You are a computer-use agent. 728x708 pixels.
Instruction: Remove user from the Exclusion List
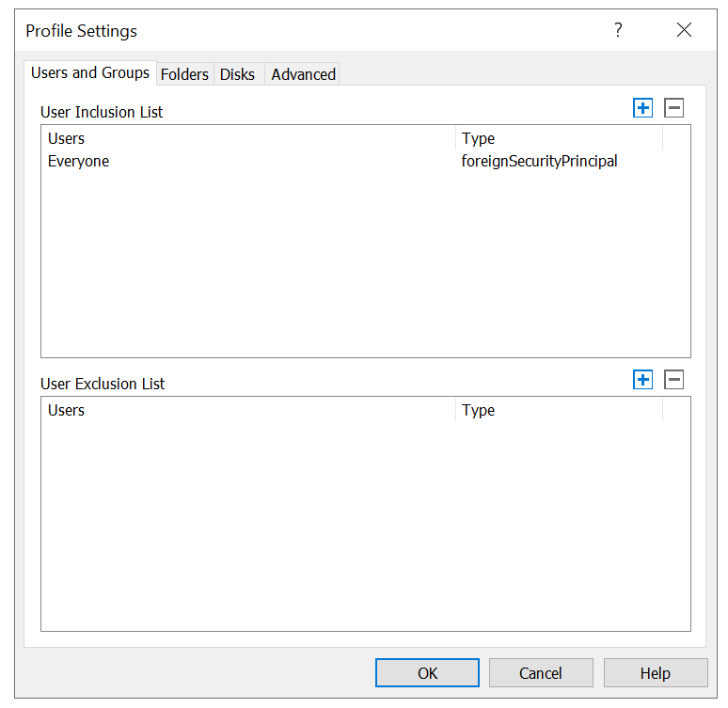[673, 380]
